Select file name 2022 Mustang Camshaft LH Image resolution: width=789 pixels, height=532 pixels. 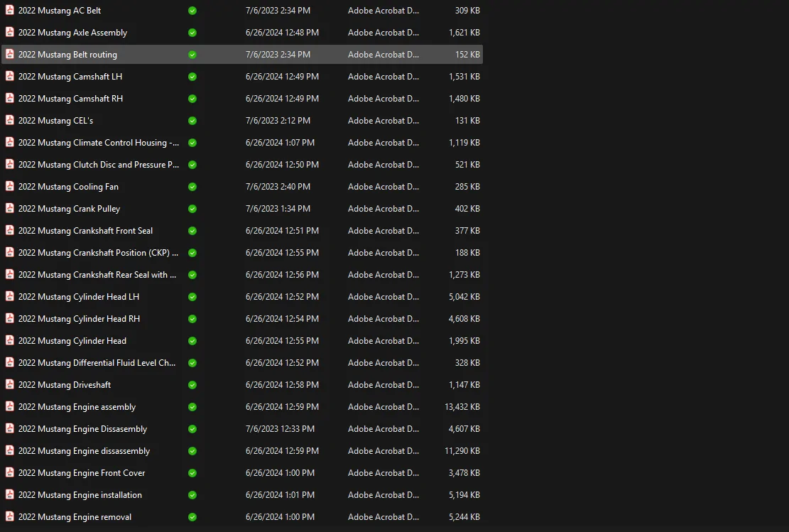tap(70, 77)
